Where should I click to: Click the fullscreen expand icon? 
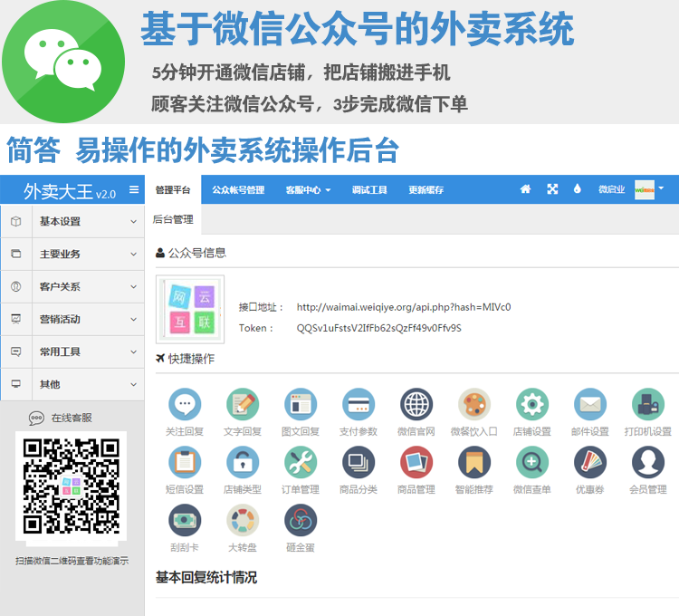552,188
